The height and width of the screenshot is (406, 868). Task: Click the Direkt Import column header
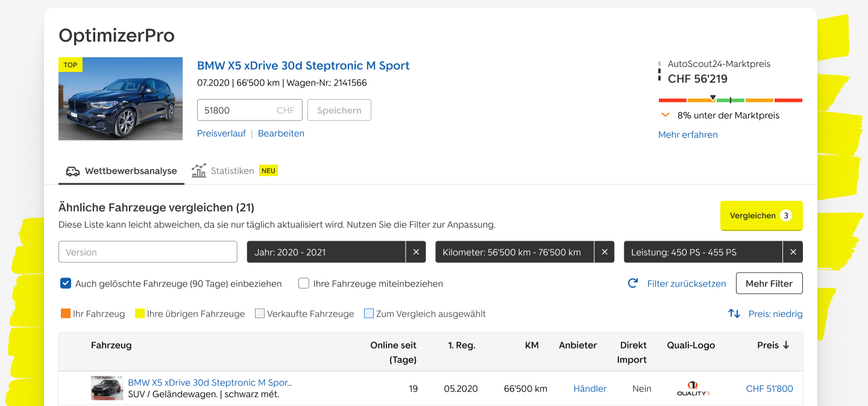coord(632,352)
